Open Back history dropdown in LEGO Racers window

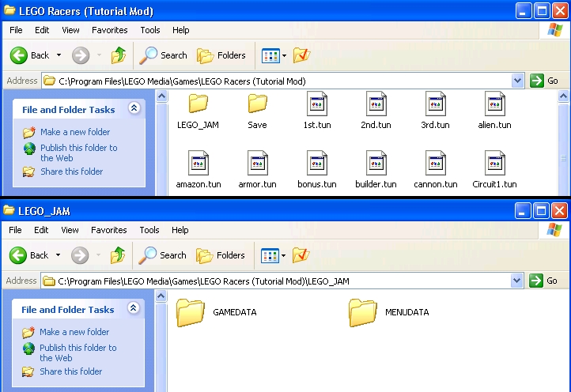[59, 55]
